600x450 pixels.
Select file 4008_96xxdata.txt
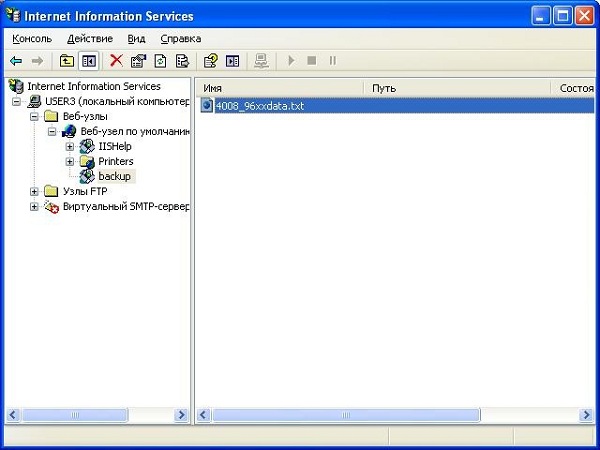(259, 106)
